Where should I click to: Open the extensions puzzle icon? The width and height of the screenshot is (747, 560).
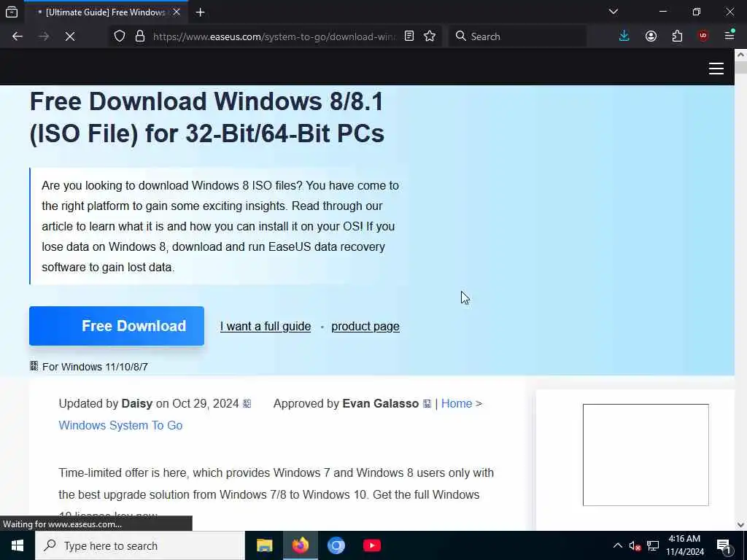(677, 36)
